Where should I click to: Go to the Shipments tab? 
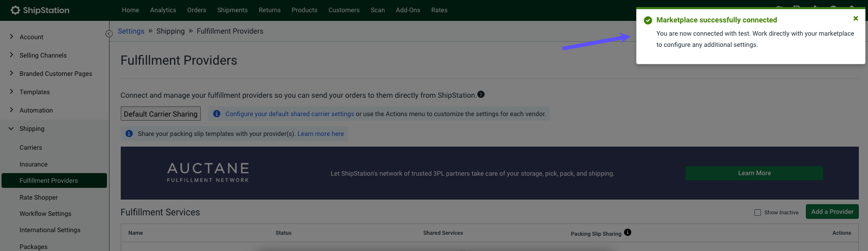pyautogui.click(x=232, y=10)
